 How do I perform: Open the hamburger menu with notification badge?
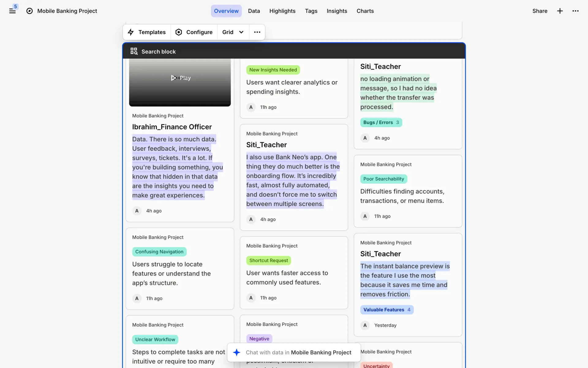pos(12,11)
